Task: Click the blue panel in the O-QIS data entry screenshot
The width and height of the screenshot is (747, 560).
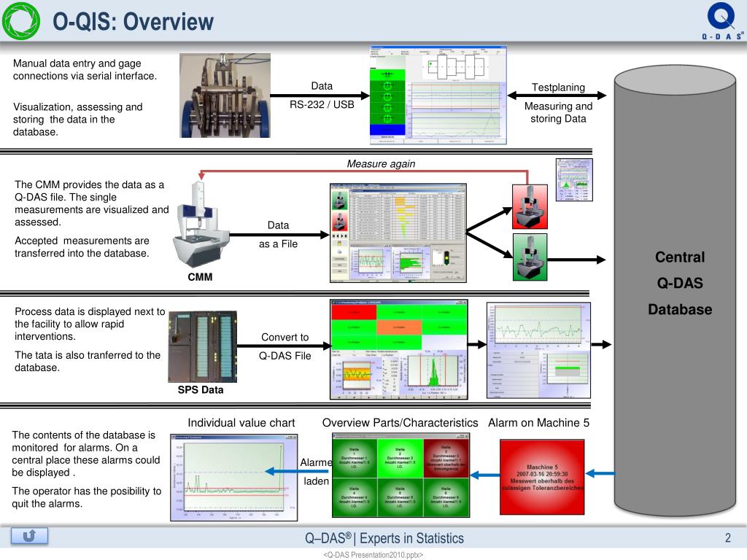Action: coord(387,129)
